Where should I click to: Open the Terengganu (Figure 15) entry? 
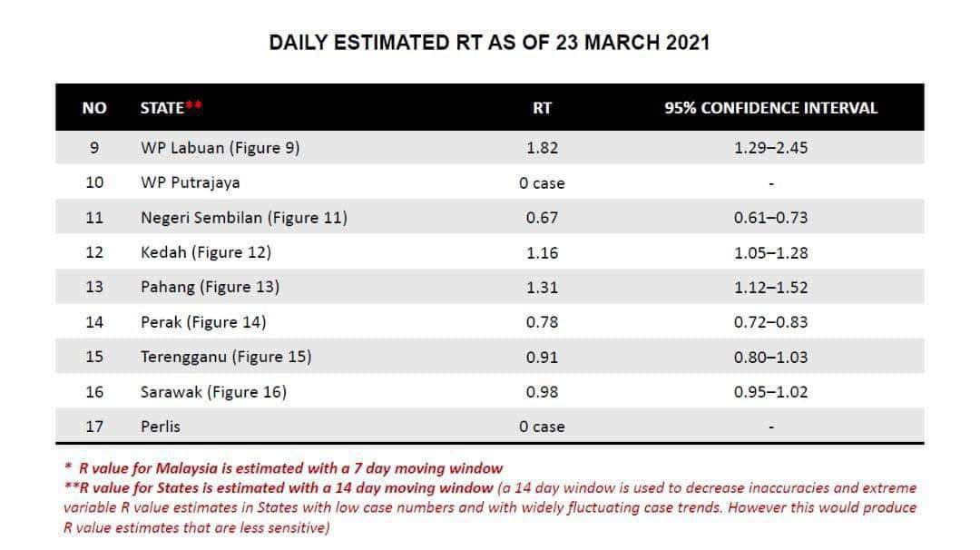(x=225, y=357)
